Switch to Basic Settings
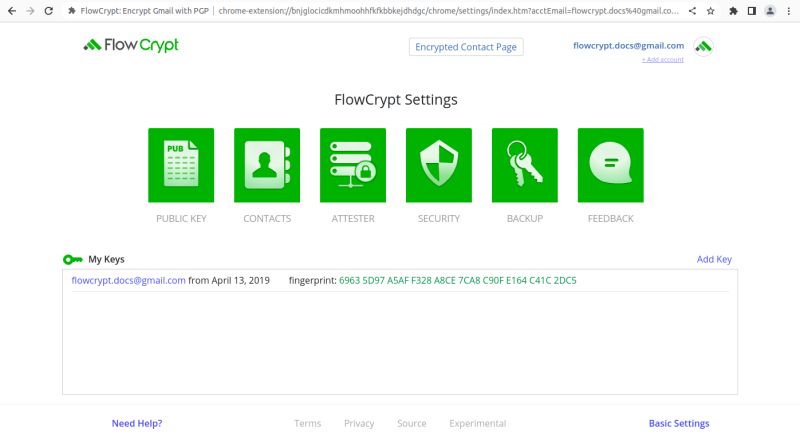 [x=679, y=423]
